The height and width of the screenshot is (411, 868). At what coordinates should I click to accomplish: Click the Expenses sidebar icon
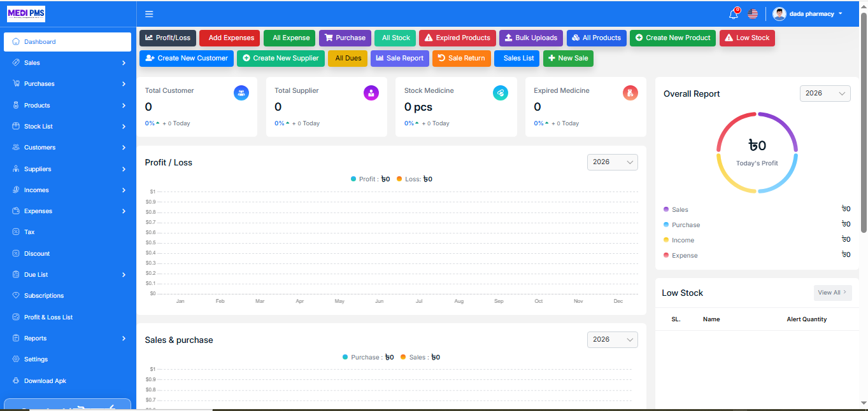[x=16, y=211]
